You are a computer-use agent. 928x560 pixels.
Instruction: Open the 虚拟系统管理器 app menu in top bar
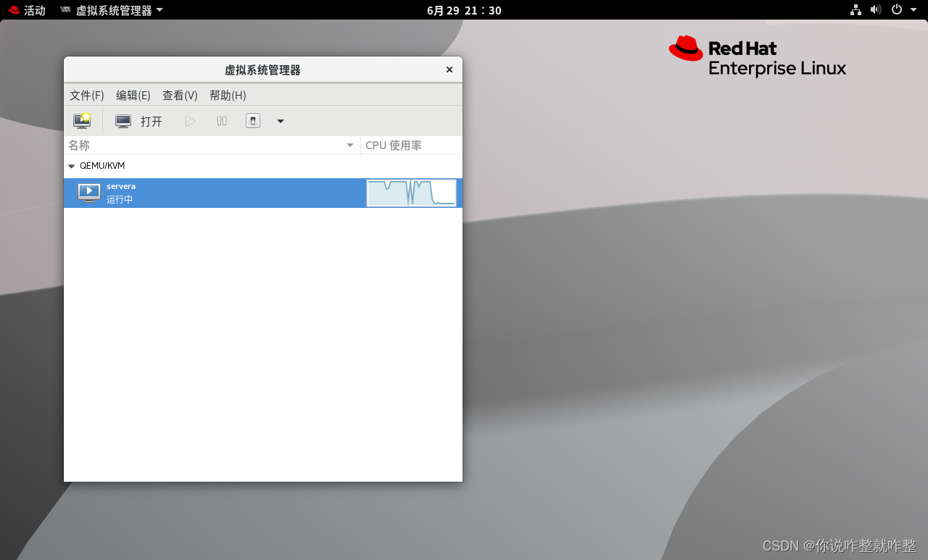point(112,10)
